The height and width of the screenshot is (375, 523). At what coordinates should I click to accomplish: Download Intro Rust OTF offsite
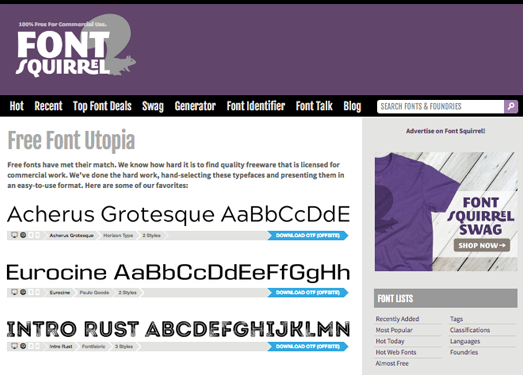308,346
